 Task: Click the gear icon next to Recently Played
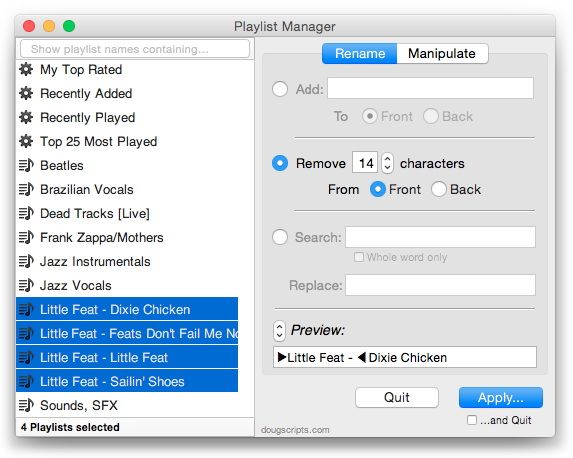26,117
